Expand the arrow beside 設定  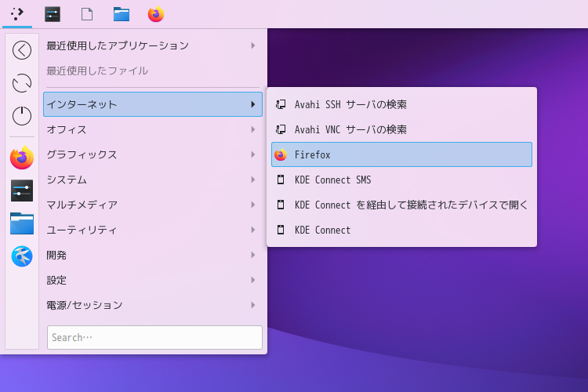(x=253, y=280)
